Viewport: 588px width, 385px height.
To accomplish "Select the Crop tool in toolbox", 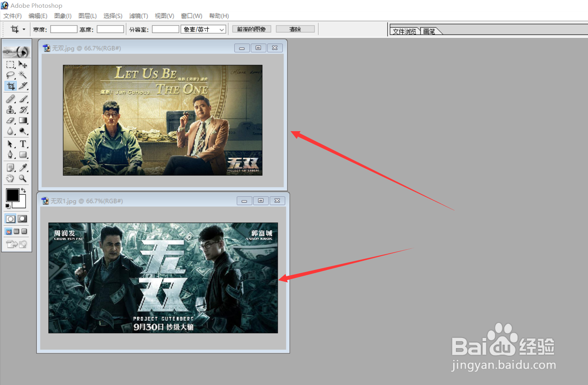I will point(10,86).
